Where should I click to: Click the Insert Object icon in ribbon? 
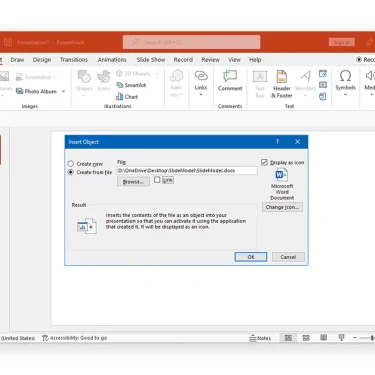tap(323, 97)
